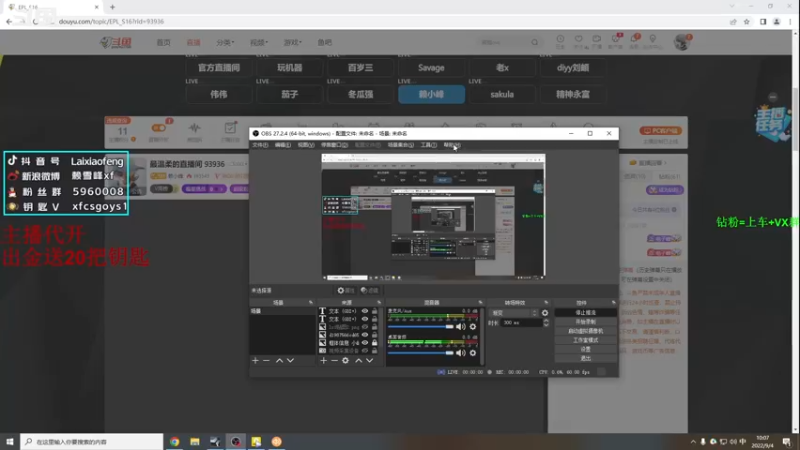Click the browser address bar
This screenshot has width=800, height=450.
point(388,21)
